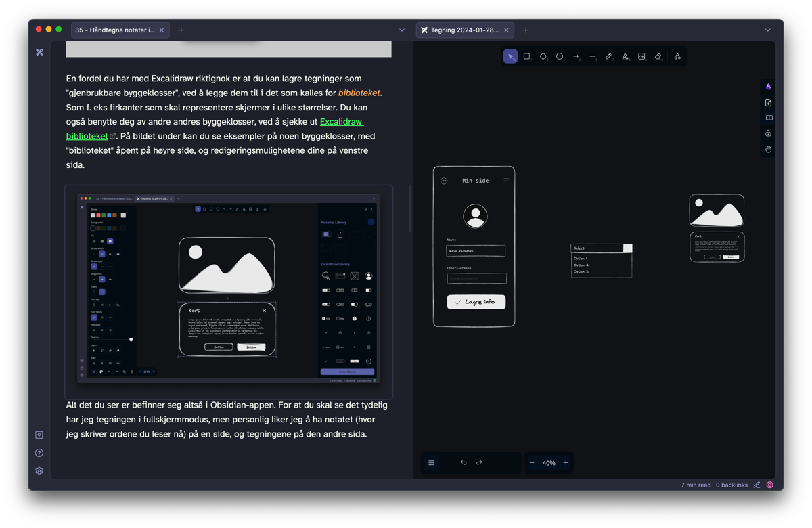
Task: Choose the freehand Pencil draw tool
Action: pyautogui.click(x=608, y=57)
